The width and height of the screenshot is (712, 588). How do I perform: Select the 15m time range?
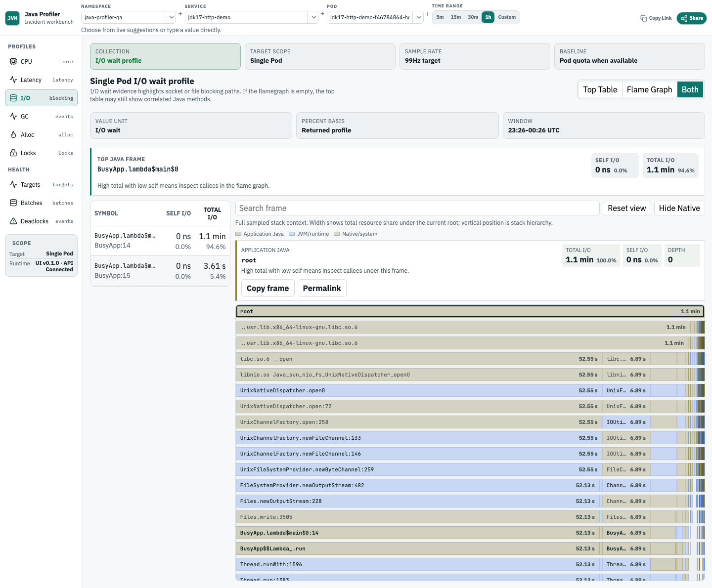[x=456, y=17]
